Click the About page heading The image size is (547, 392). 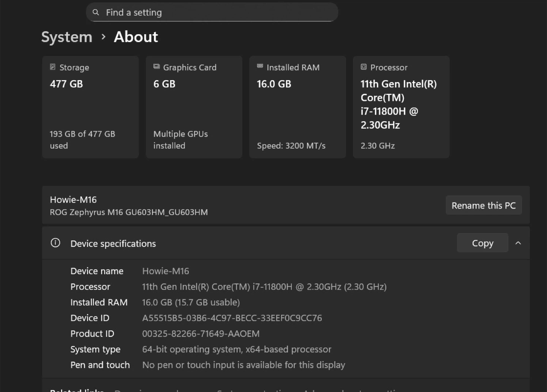coord(136,37)
